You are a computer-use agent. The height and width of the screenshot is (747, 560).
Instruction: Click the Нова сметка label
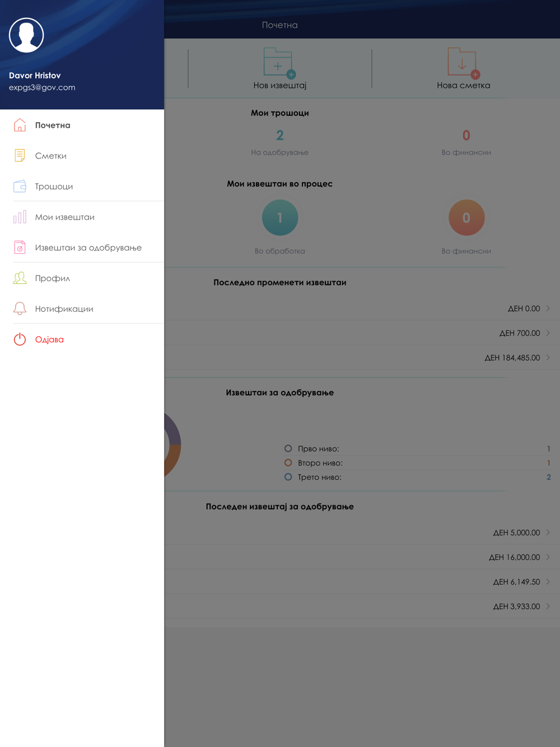[463, 85]
